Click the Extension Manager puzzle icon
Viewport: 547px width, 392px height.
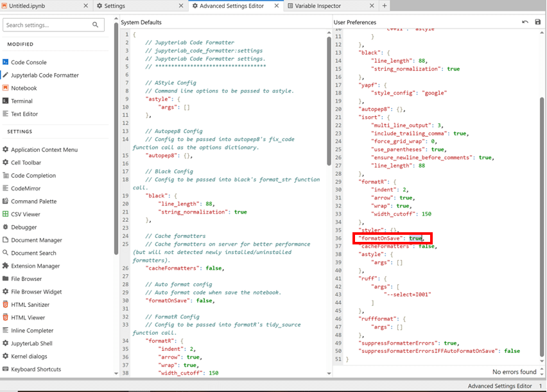[x=6, y=266]
